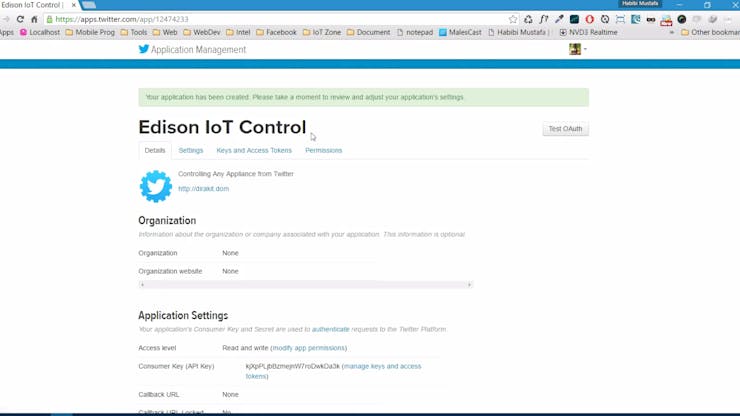Image resolution: width=740 pixels, height=416 pixels.
Task: Open the NVD3 Realtime bookmark
Action: coord(589,33)
